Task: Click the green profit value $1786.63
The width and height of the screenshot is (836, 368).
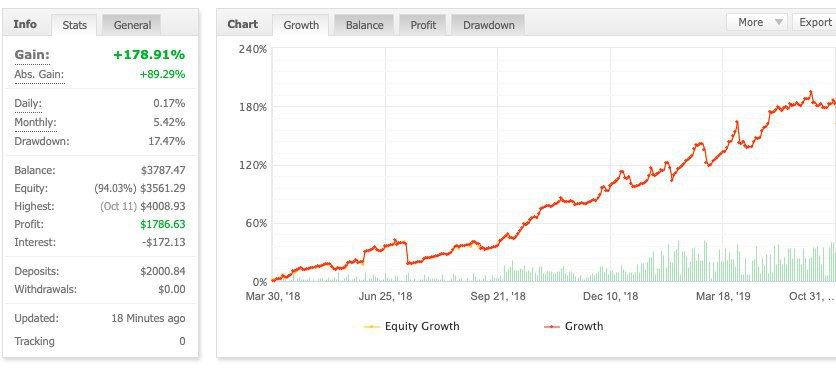Action: (163, 224)
